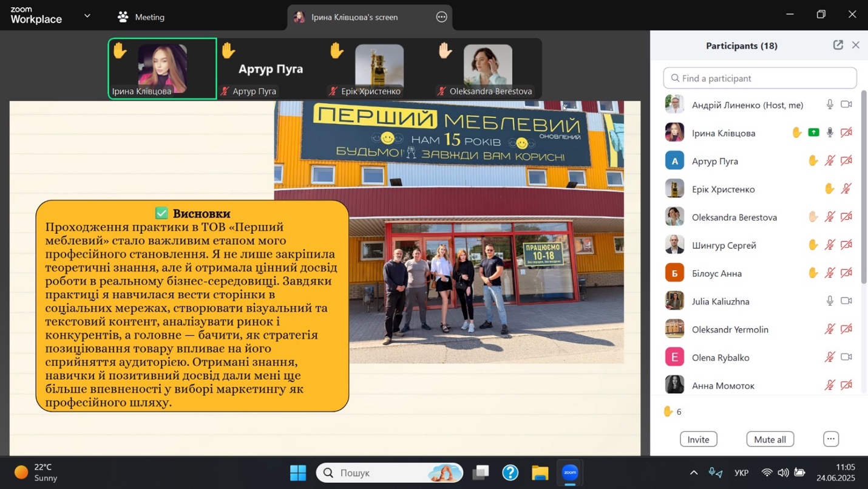Lower Артур Пуга's raised hand in list
The height and width of the screenshot is (489, 868).
pyautogui.click(x=813, y=161)
